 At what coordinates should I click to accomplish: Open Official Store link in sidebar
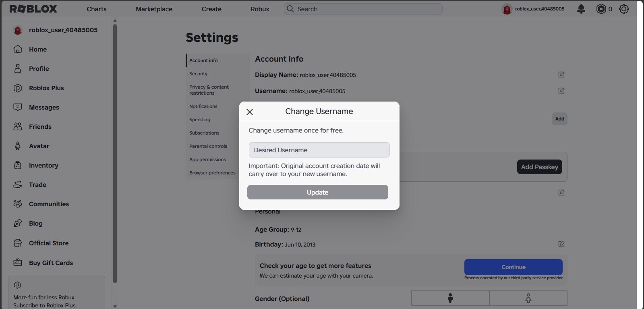point(49,243)
